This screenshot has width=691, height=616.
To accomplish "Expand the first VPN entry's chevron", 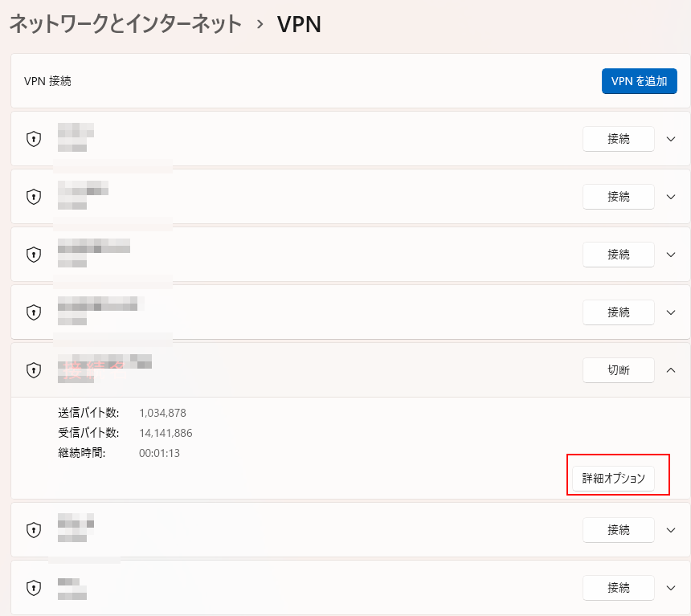I will (x=672, y=139).
